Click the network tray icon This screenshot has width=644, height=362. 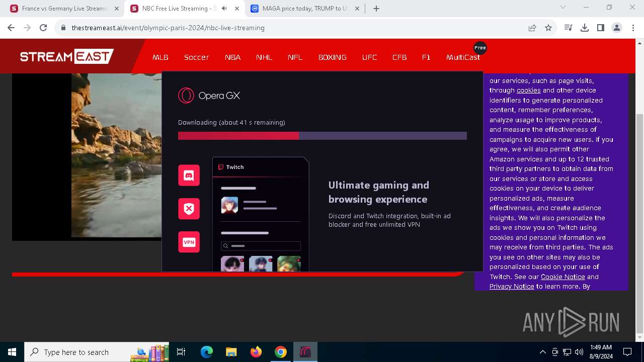click(x=567, y=352)
